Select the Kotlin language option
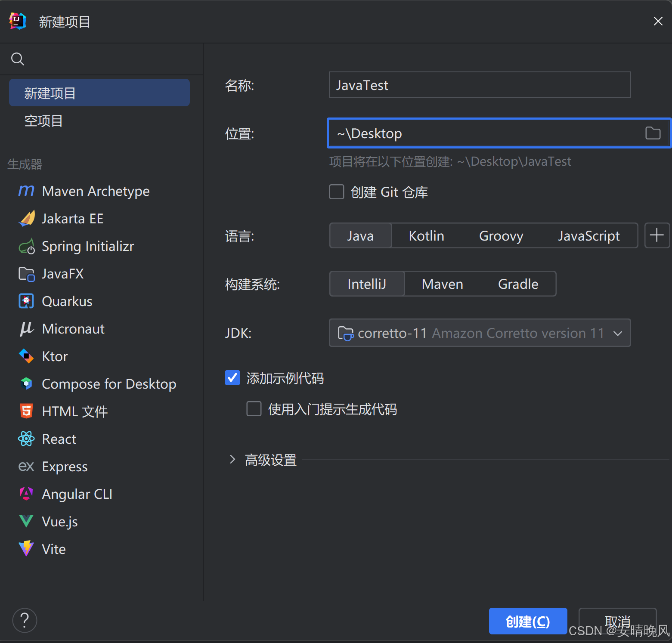The width and height of the screenshot is (672, 643). tap(426, 235)
